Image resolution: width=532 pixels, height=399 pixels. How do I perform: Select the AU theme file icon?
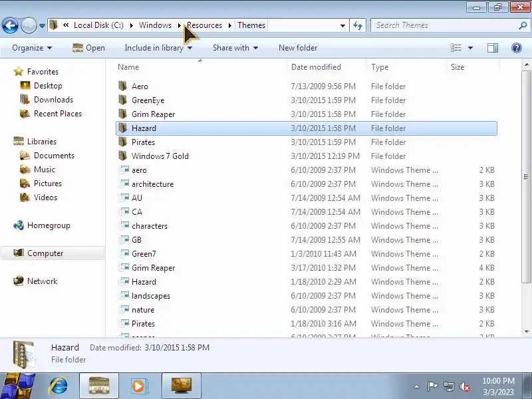click(124, 198)
